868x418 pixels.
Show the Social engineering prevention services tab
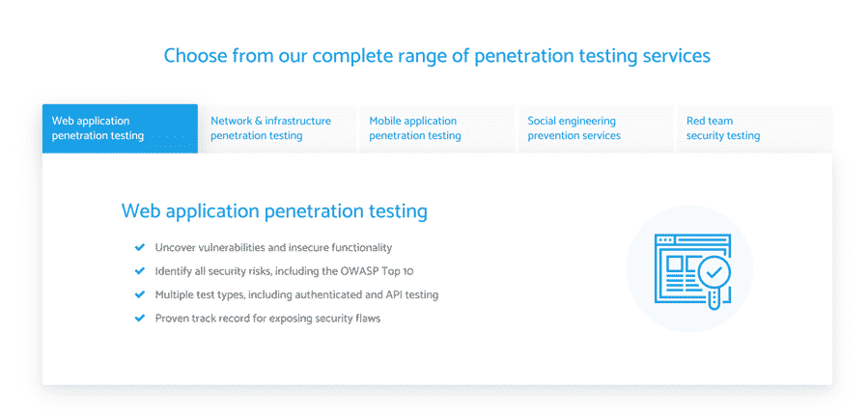(595, 128)
